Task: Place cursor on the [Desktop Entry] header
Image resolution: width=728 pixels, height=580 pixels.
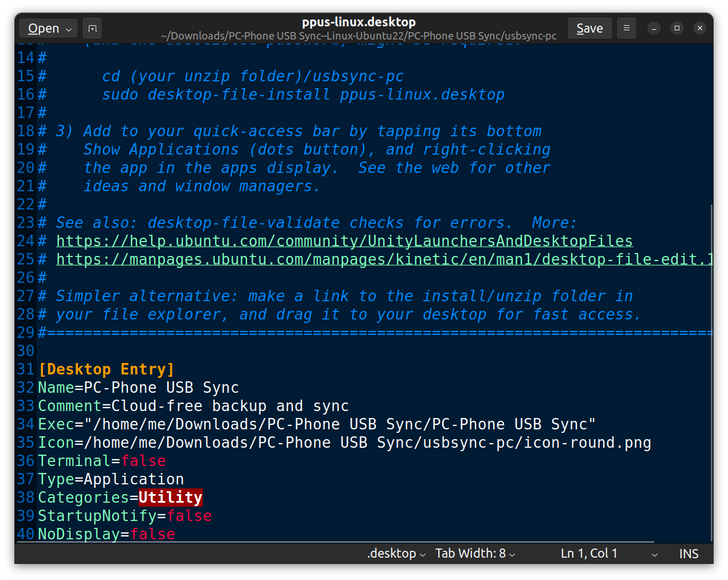Action: [106, 369]
